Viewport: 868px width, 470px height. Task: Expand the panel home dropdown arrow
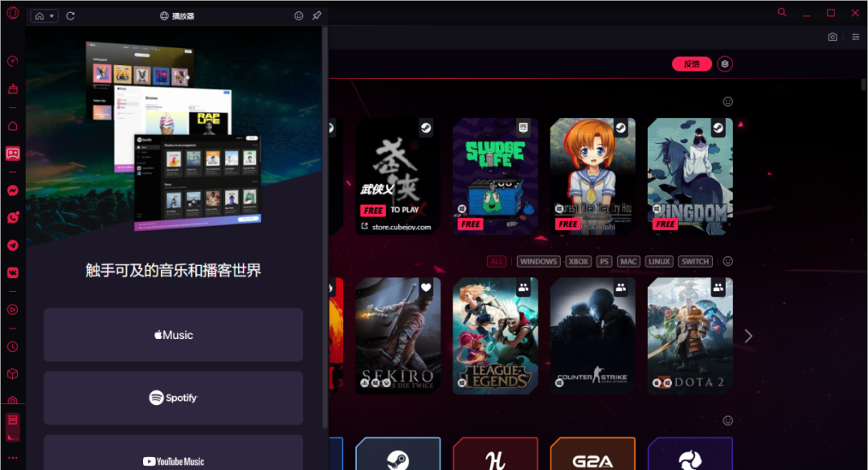click(x=52, y=16)
